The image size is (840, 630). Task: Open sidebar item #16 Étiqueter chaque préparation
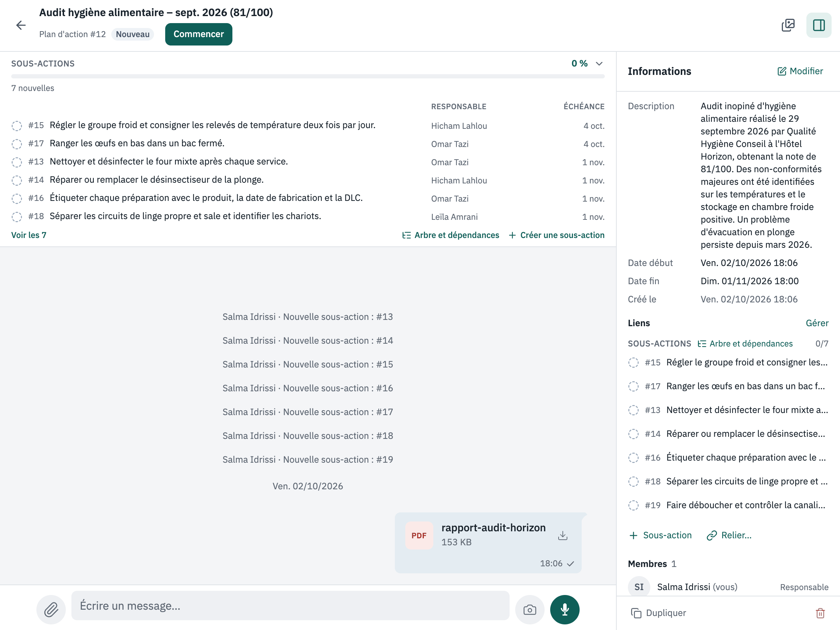[728, 457]
